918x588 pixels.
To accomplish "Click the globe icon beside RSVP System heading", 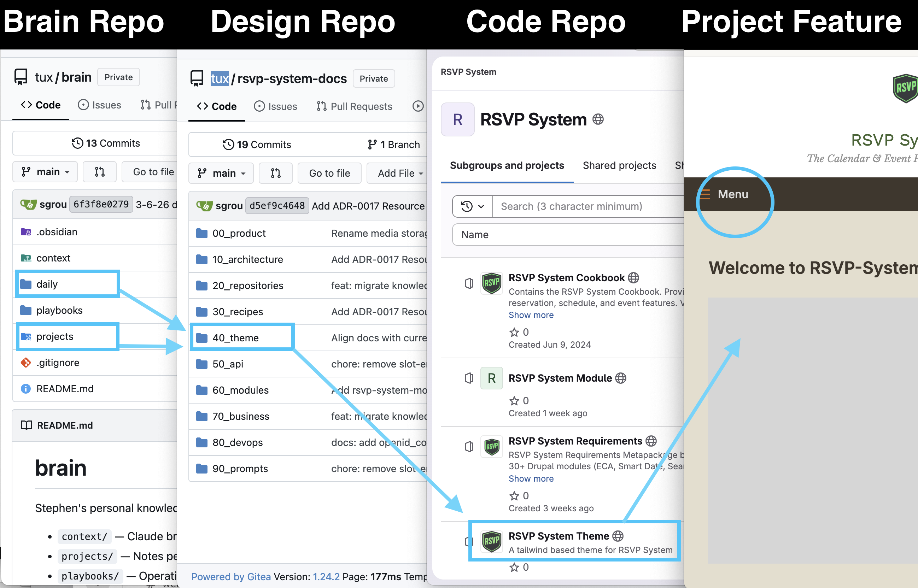I will [x=598, y=119].
